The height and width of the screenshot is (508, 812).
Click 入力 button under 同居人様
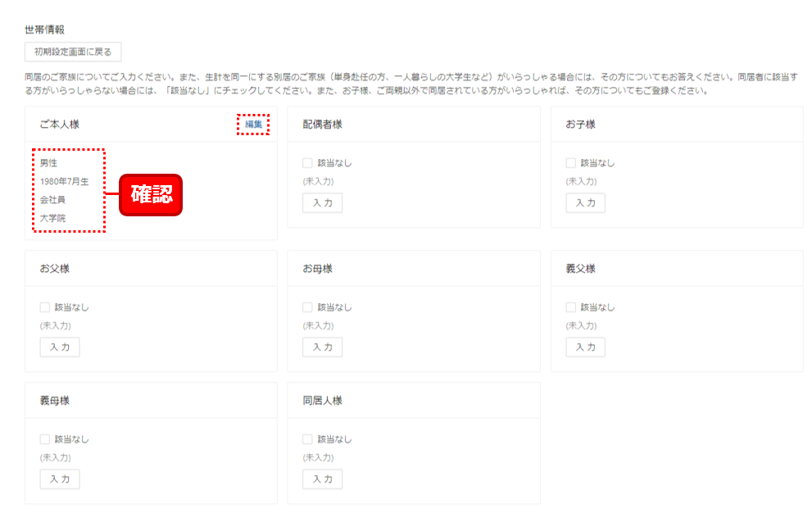[322, 479]
